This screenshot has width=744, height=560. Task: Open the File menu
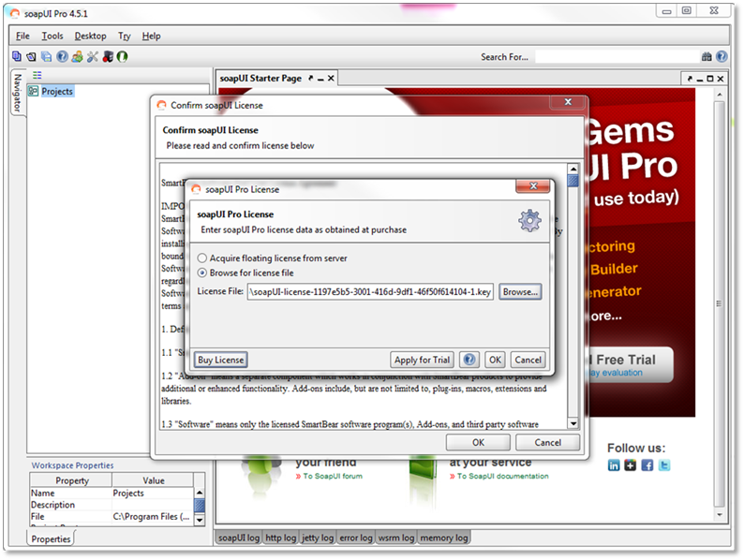click(x=22, y=36)
